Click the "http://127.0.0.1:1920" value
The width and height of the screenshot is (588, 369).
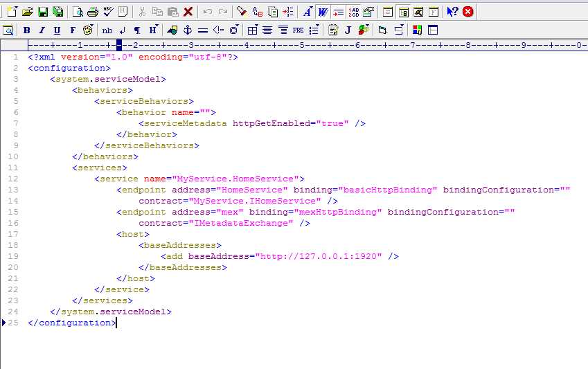(x=319, y=256)
